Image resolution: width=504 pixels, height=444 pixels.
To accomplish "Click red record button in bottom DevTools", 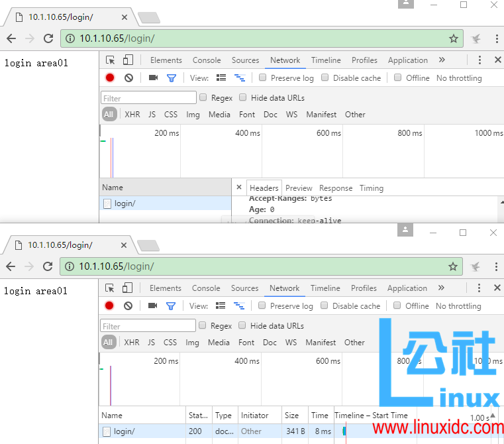I will coord(109,305).
